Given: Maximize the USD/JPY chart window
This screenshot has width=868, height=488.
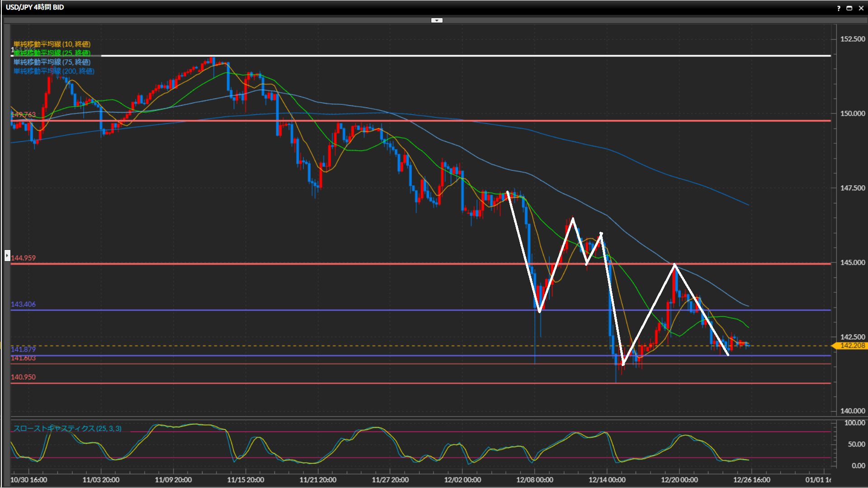Looking at the screenshot, I should [x=849, y=8].
